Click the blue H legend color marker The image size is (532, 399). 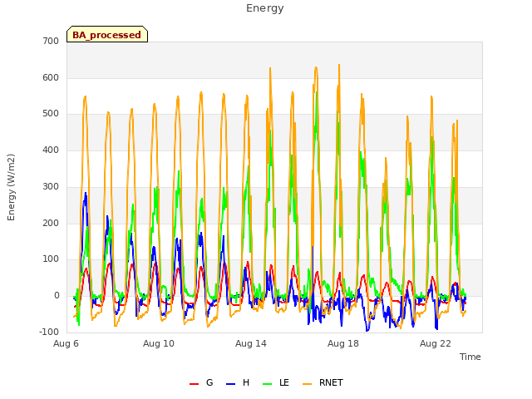[230, 384]
